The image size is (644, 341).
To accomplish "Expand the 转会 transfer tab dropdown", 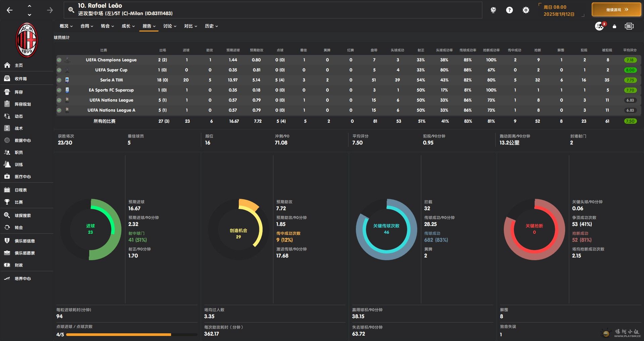I will coord(107,26).
